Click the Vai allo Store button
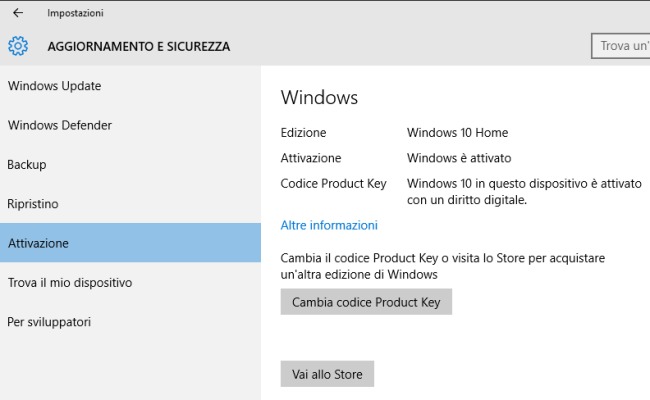Viewport: 650px width, 400px height. 327,374
